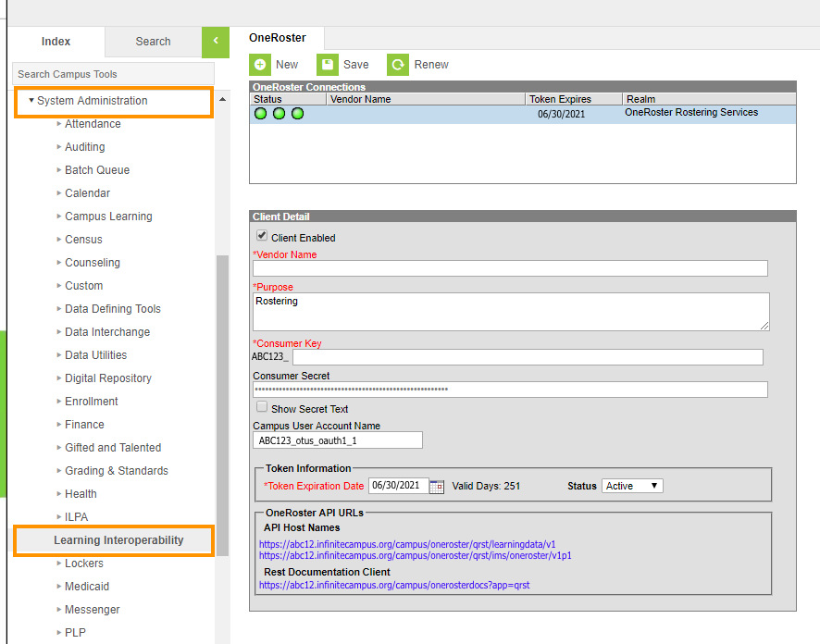
Task: Open the Custom tree item
Action: [83, 286]
